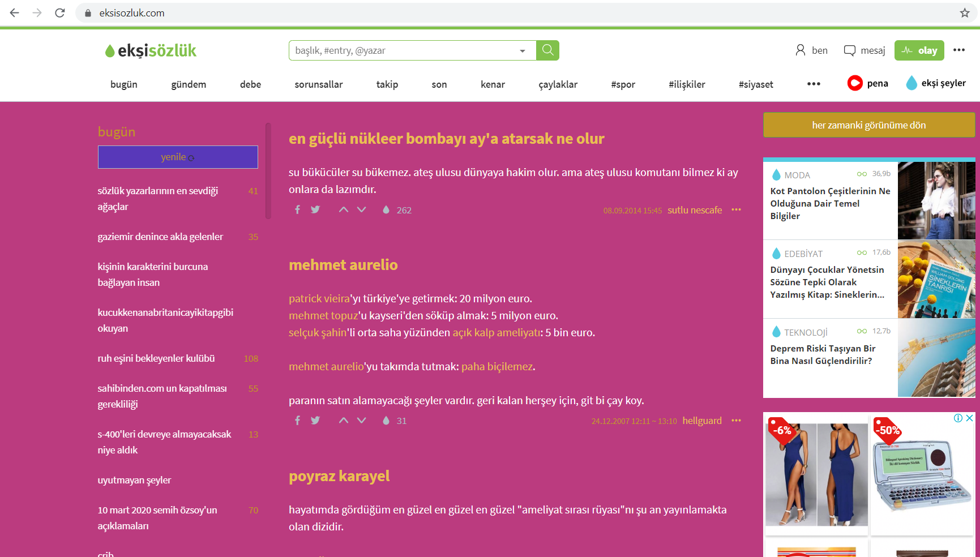Open more options for hellguard's entry

(736, 420)
